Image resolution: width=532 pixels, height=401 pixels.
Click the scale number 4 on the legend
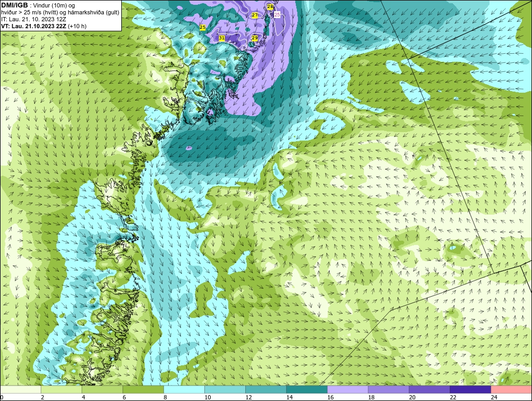click(84, 397)
